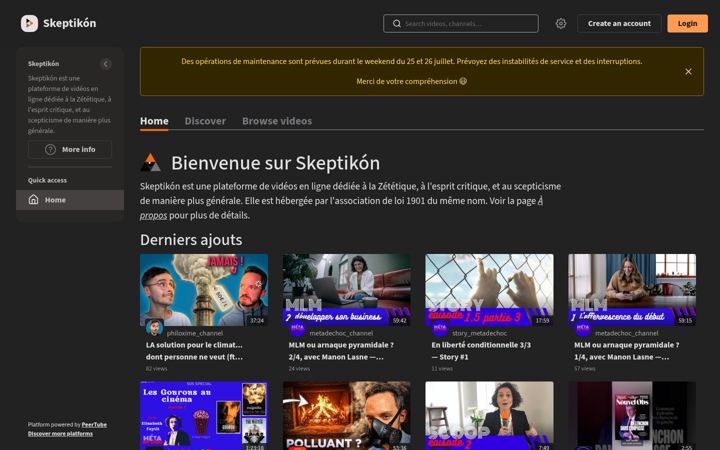Viewport: 720px width, 450px height.
Task: Open philoxime_channel avatar
Action: [154, 327]
